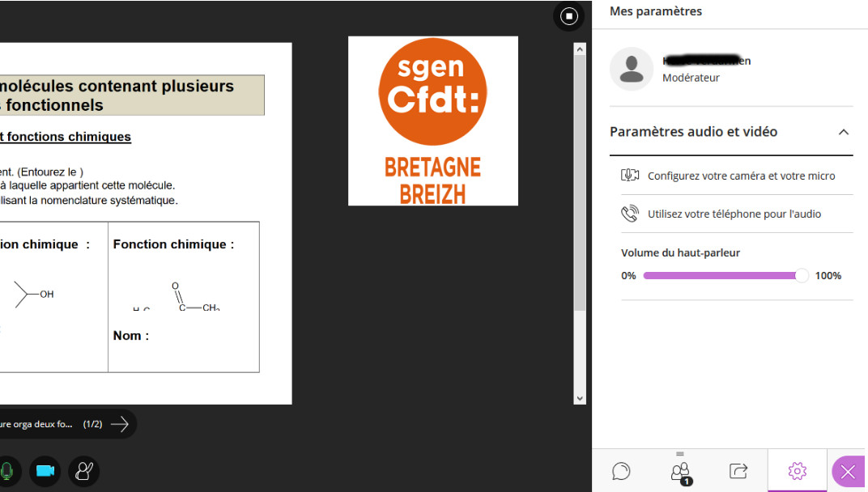Toggle the video camera sharing
Screen dimensions: 868x492
tap(45, 471)
